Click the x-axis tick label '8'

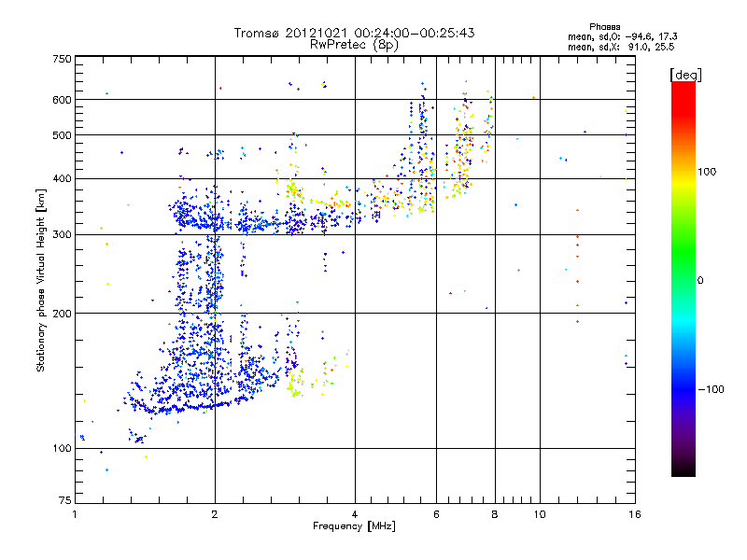coord(495,514)
